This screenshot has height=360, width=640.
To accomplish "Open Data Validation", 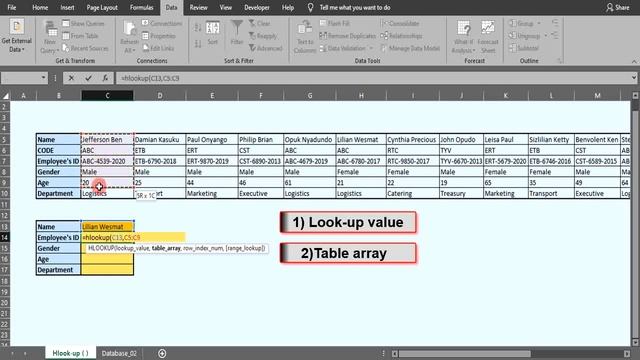I will [342, 48].
